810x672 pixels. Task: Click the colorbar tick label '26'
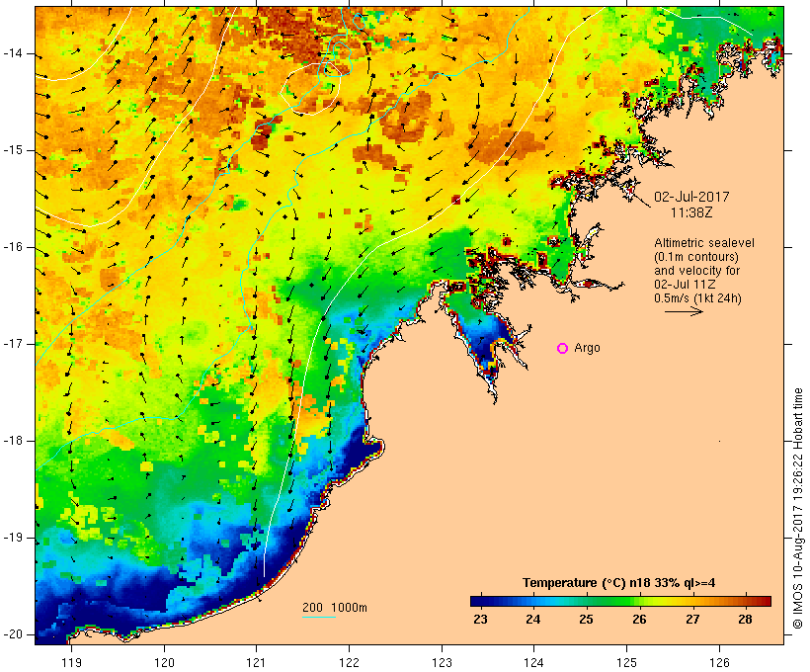639,620
